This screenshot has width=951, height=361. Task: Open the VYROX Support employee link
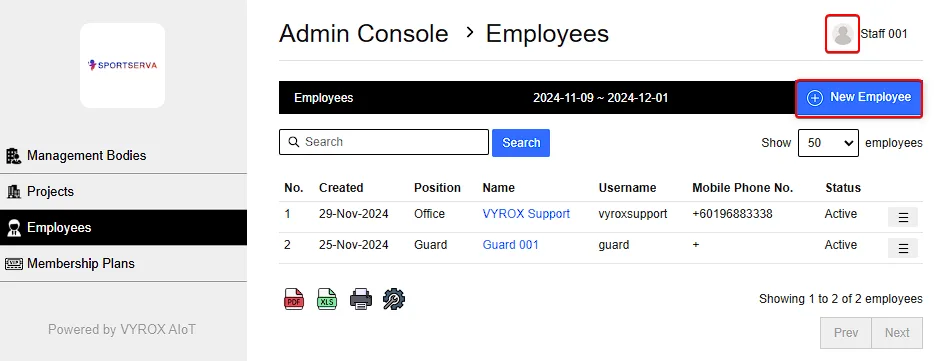526,214
